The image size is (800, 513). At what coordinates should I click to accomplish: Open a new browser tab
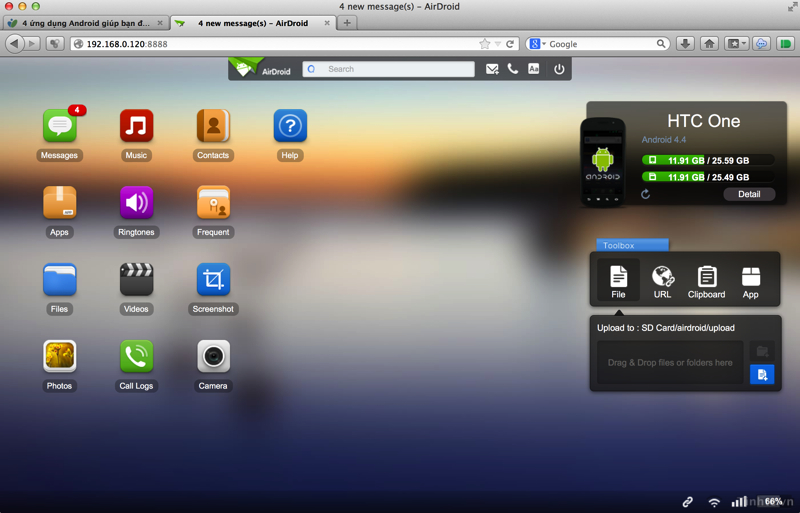pyautogui.click(x=347, y=22)
